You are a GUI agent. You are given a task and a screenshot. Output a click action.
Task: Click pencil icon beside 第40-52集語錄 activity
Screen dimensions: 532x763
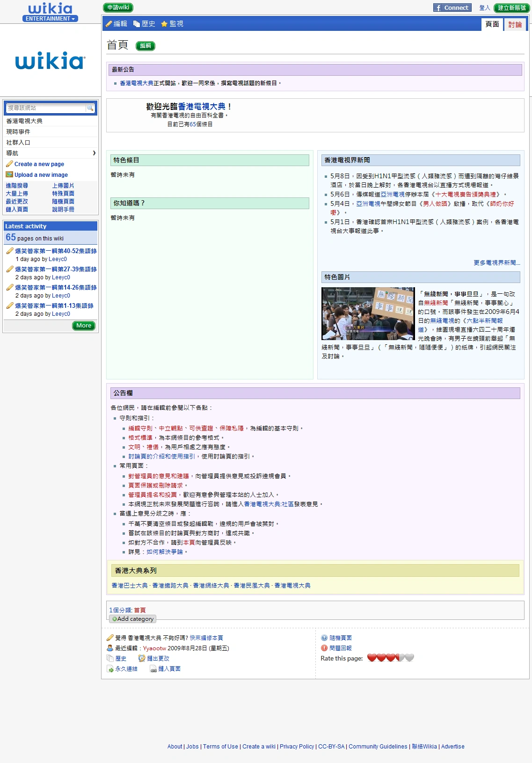(x=10, y=251)
